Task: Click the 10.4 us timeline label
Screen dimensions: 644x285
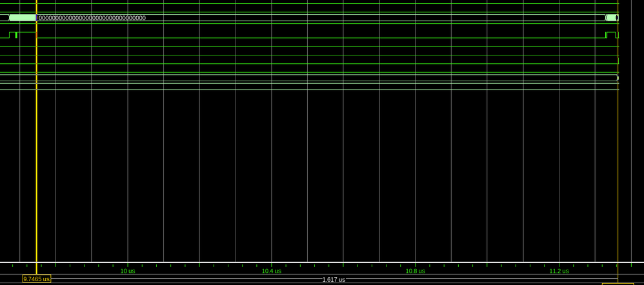Action: [x=272, y=271]
